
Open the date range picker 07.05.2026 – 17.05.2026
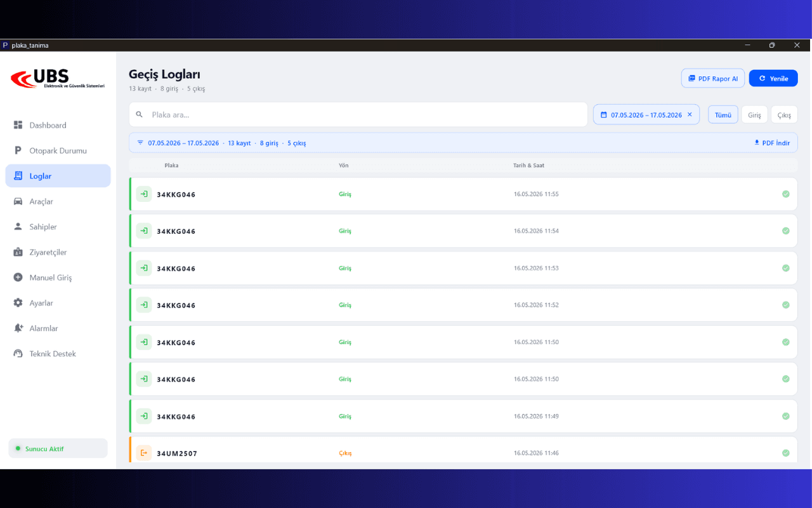(x=646, y=114)
